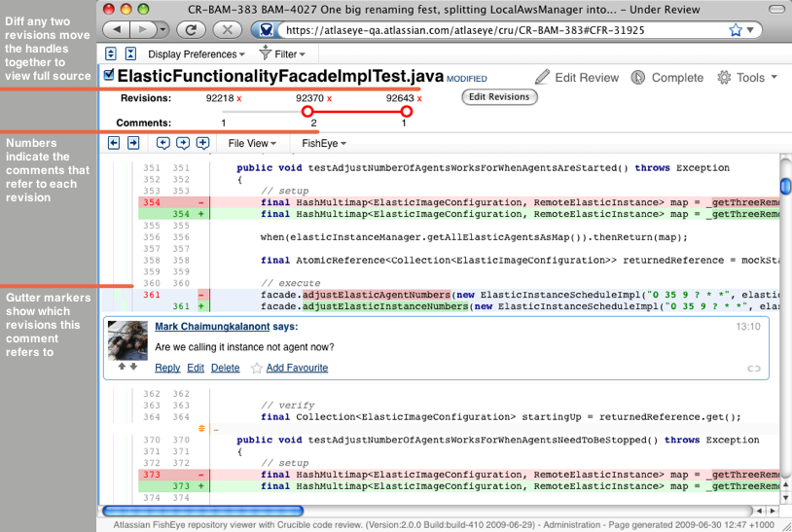Screen dimensions: 792x532
Task: Move comment down with the down arrow
Action: [133, 367]
